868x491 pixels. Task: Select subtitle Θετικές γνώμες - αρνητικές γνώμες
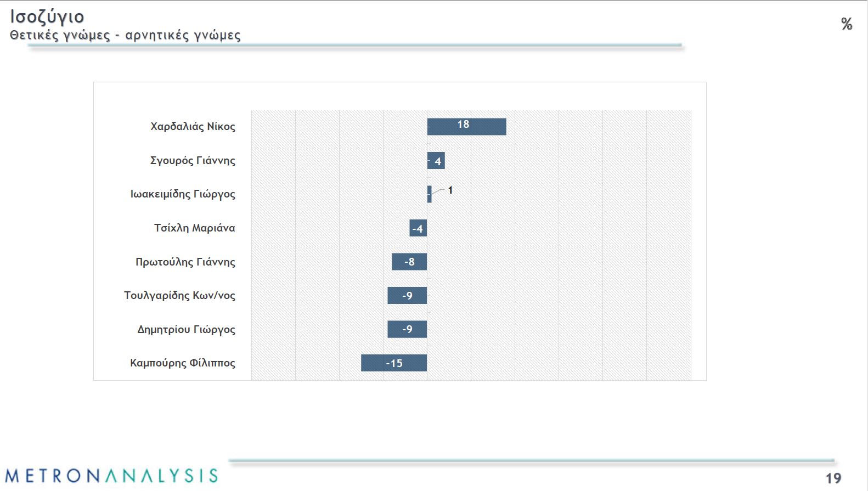coord(125,36)
